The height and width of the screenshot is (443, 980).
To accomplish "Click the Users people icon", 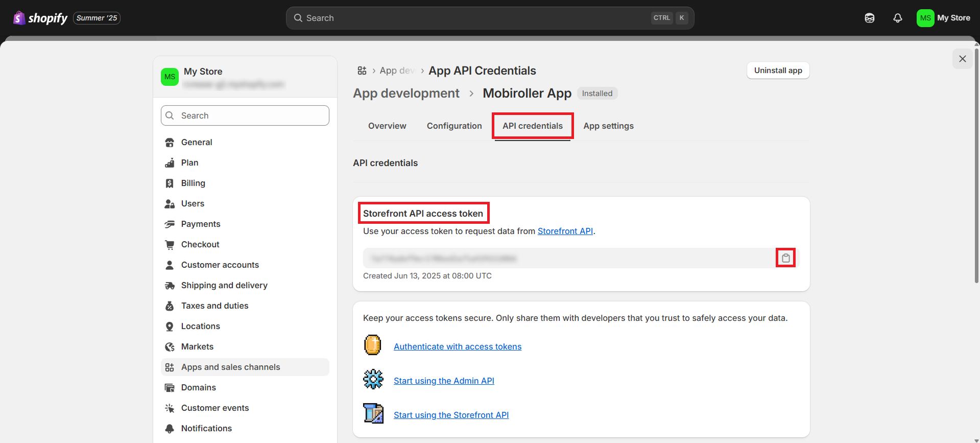I will pyautogui.click(x=170, y=204).
